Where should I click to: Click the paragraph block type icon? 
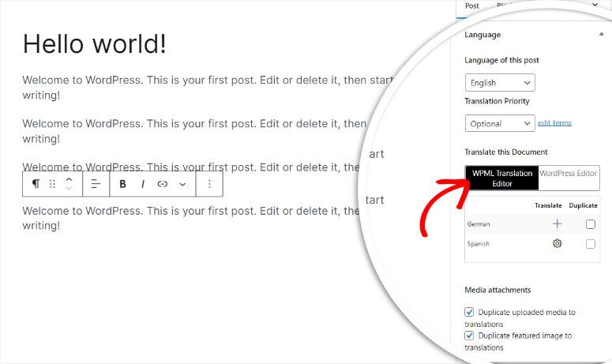36,184
